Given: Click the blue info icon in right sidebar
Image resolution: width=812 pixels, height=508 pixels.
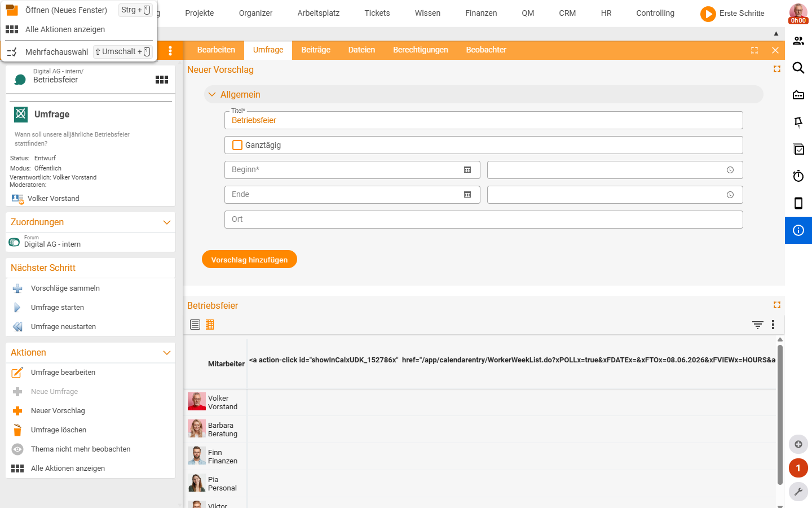Looking at the screenshot, I should tap(798, 230).
